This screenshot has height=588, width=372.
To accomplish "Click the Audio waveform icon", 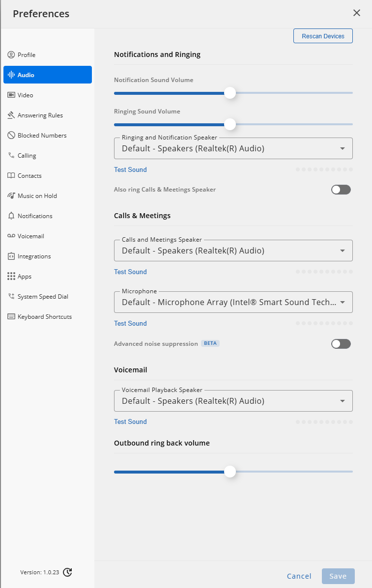I will click(11, 75).
